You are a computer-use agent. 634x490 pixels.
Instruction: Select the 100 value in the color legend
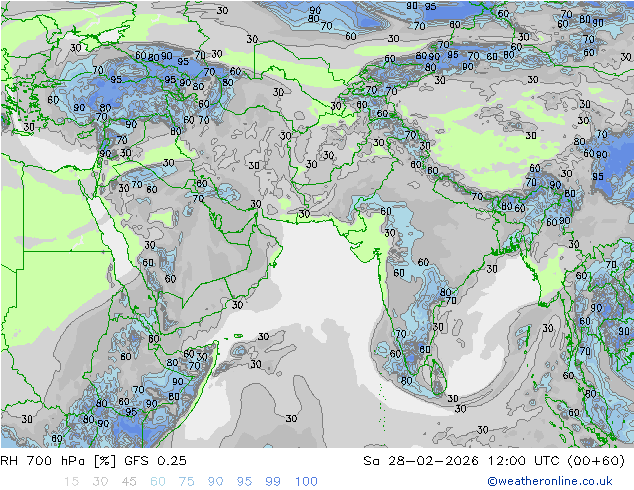pyautogui.click(x=306, y=481)
